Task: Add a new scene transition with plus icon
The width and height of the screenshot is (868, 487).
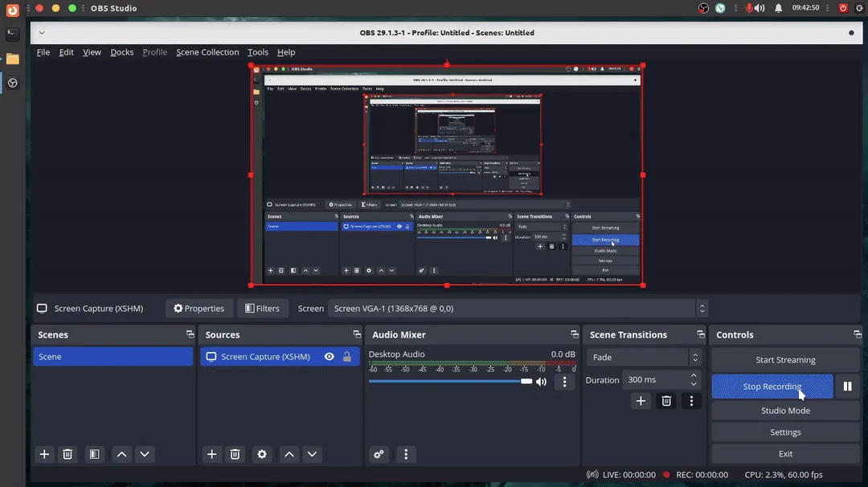Action: click(641, 400)
